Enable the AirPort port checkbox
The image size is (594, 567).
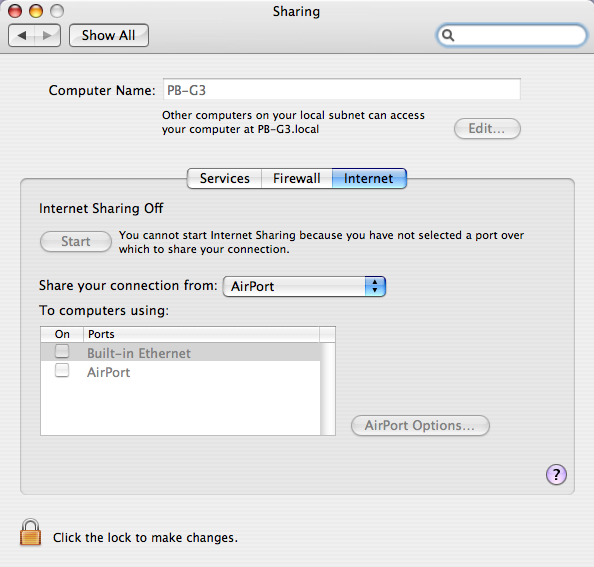tap(62, 370)
